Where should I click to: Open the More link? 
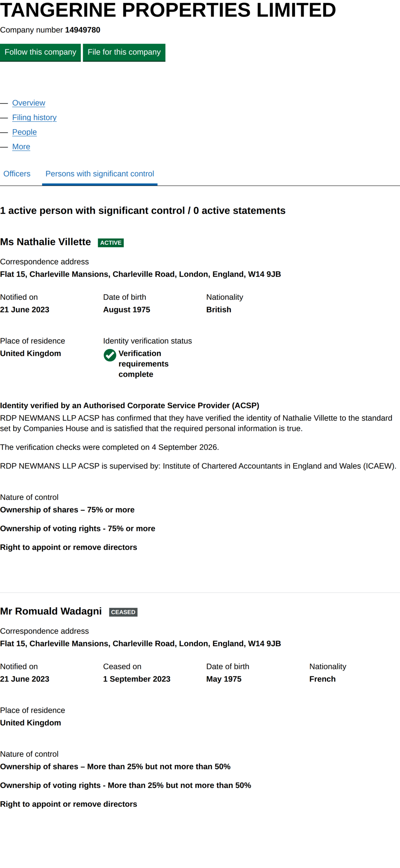pos(21,146)
